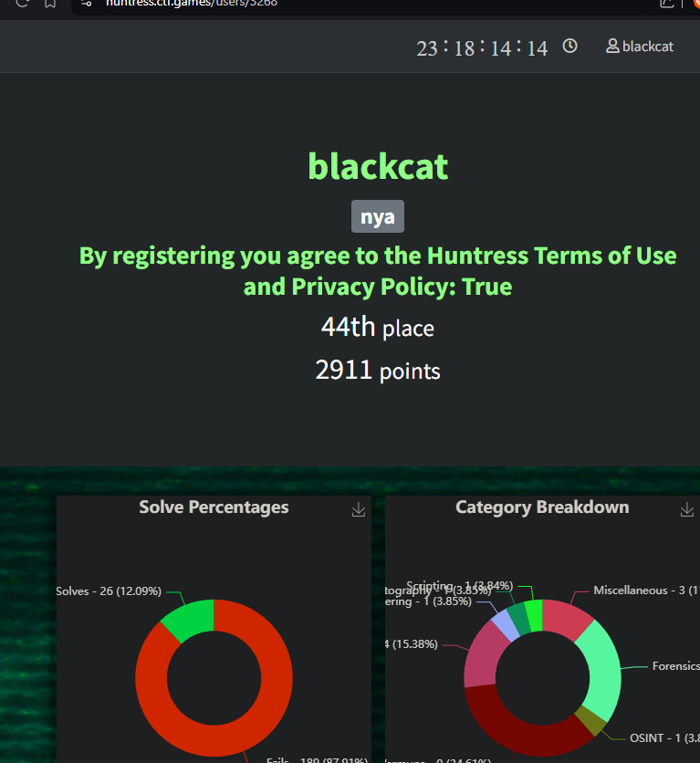Click the browser reload icon
The image size is (700, 763).
click(22, 3)
